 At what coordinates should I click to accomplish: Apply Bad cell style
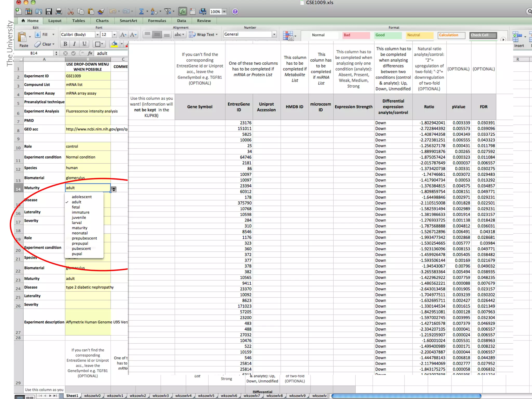point(356,35)
